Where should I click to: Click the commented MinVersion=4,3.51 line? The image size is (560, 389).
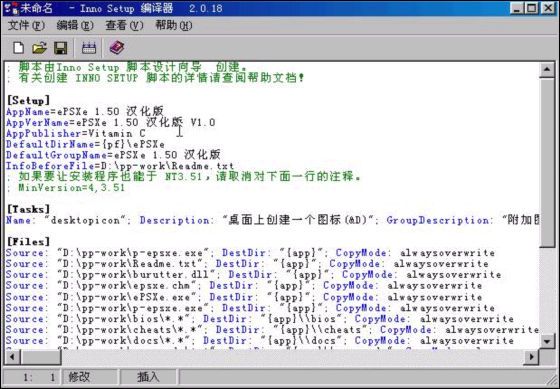[x=66, y=187]
